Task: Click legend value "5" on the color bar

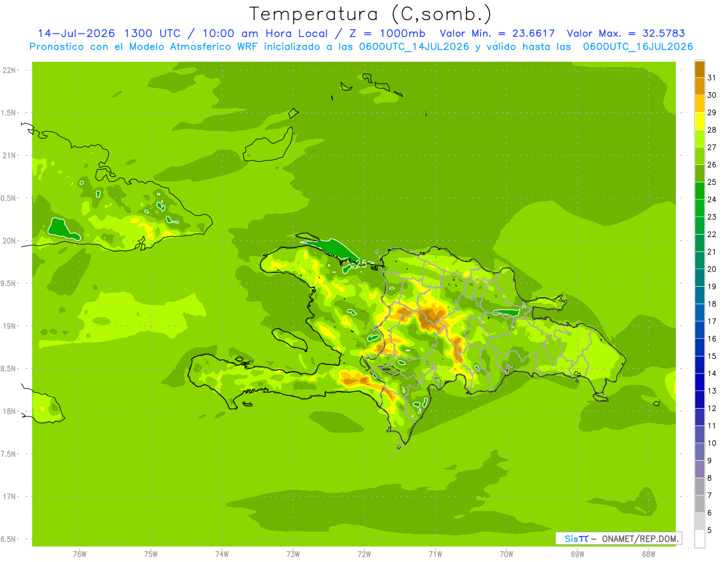Action: (710, 530)
